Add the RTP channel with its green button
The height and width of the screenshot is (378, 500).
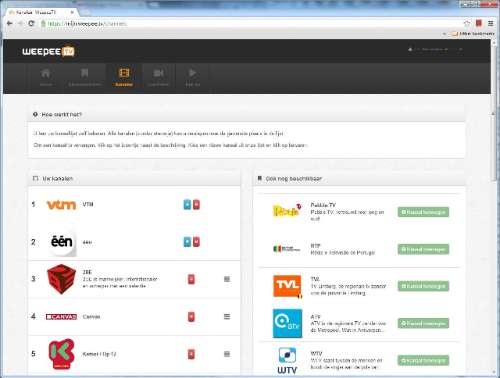click(x=423, y=249)
